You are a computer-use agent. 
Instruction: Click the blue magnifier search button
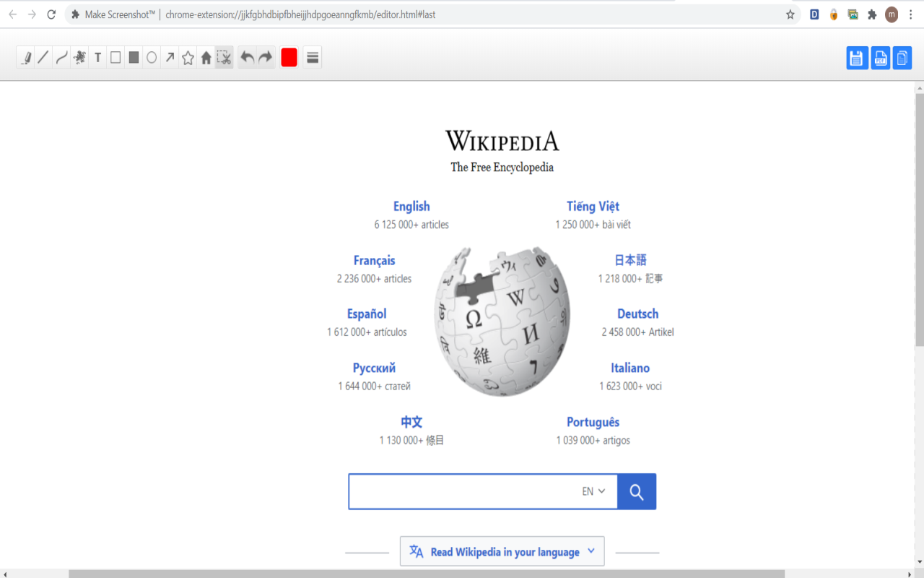click(x=636, y=491)
